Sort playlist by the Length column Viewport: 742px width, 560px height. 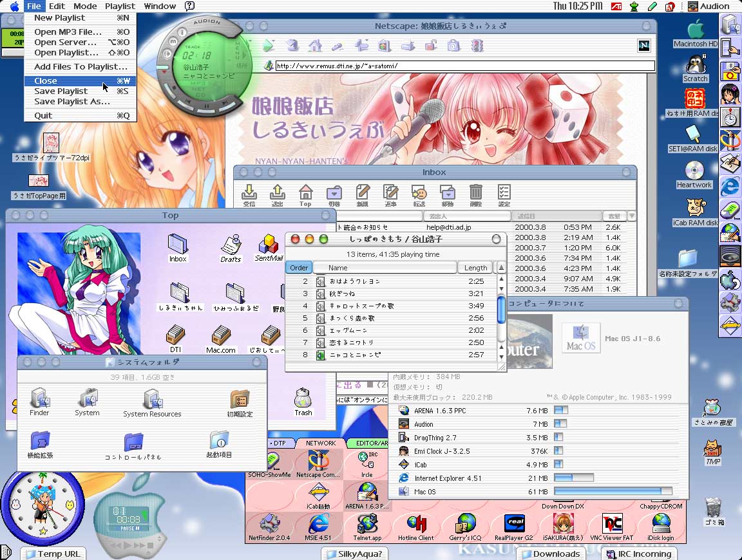click(x=475, y=268)
